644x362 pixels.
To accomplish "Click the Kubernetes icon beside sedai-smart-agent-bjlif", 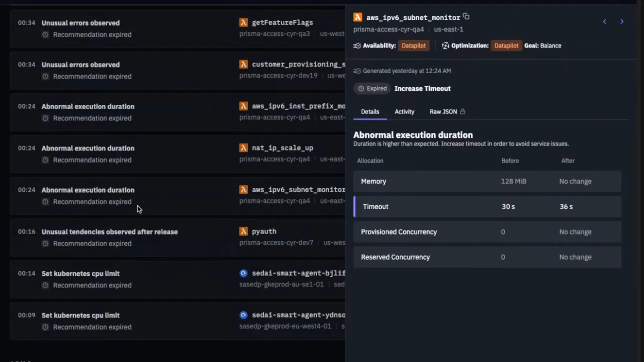I will tap(243, 273).
